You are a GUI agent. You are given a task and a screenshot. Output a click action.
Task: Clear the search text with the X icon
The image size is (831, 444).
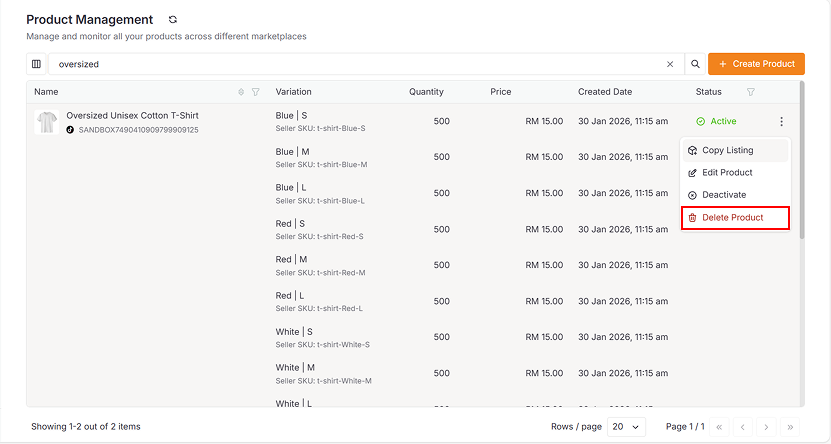(x=670, y=64)
